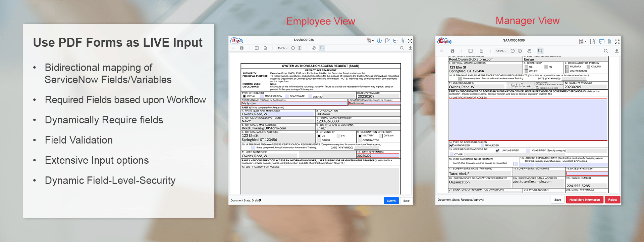Select the hand pan tool in Manager View
Screen dimensions: 644x242
(x=529, y=51)
